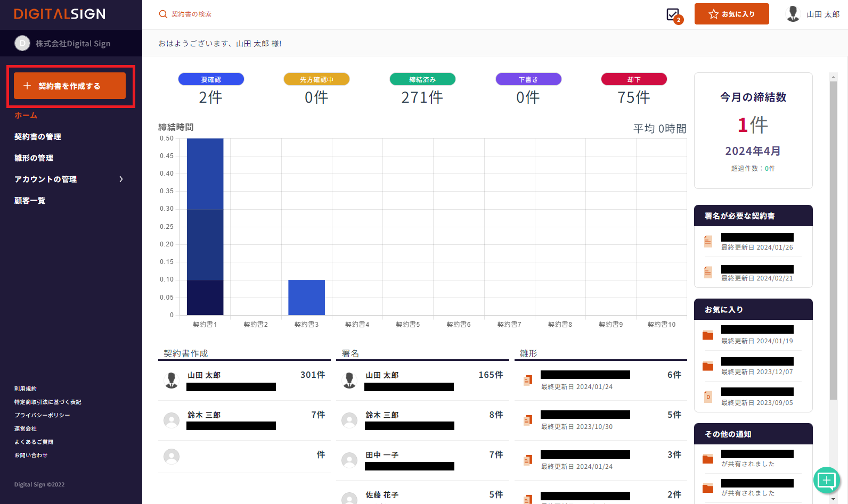Open favorite folder updated 2024/01/19
The height and width of the screenshot is (504, 848).
[708, 335]
